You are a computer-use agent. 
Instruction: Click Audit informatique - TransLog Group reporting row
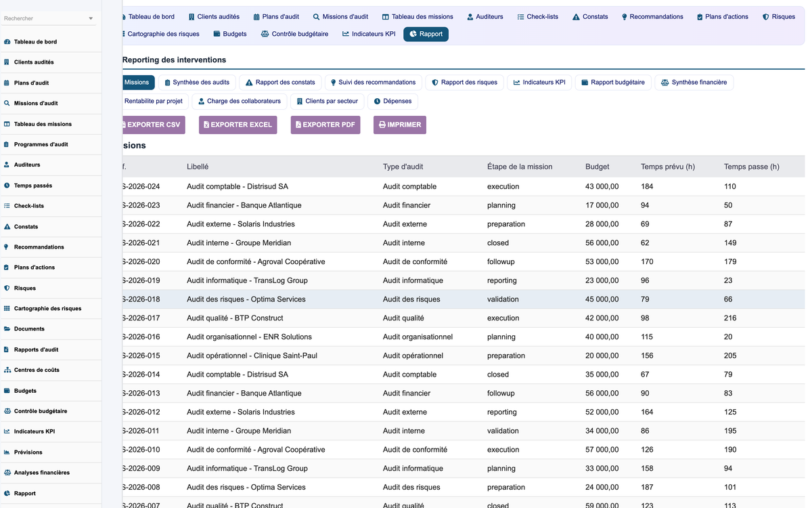coord(464,280)
